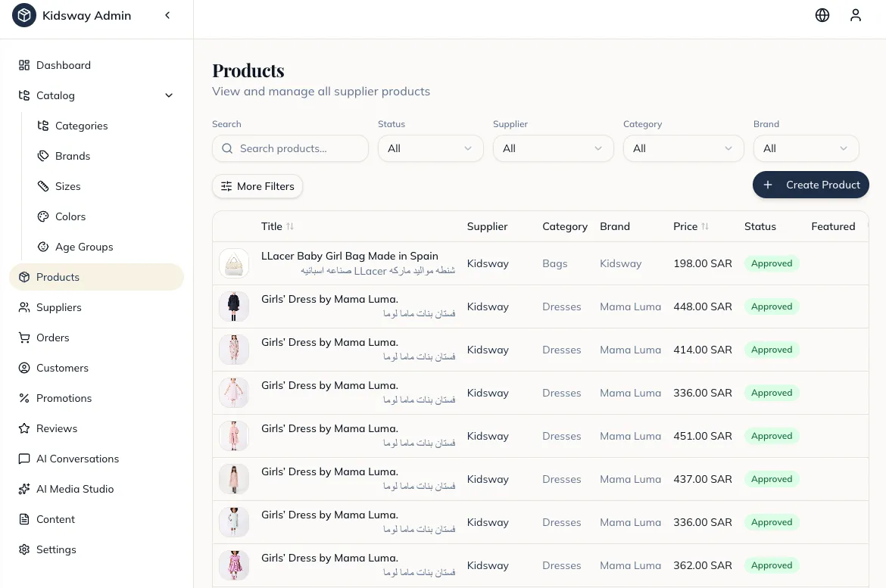
Task: Expand the Supplier filter dropdown
Action: (x=553, y=148)
